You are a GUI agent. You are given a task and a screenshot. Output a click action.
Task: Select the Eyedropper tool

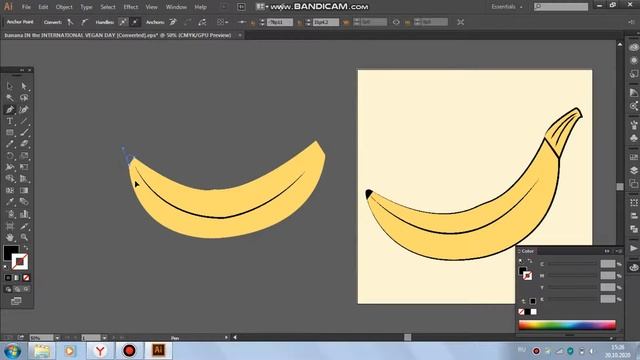[10, 202]
